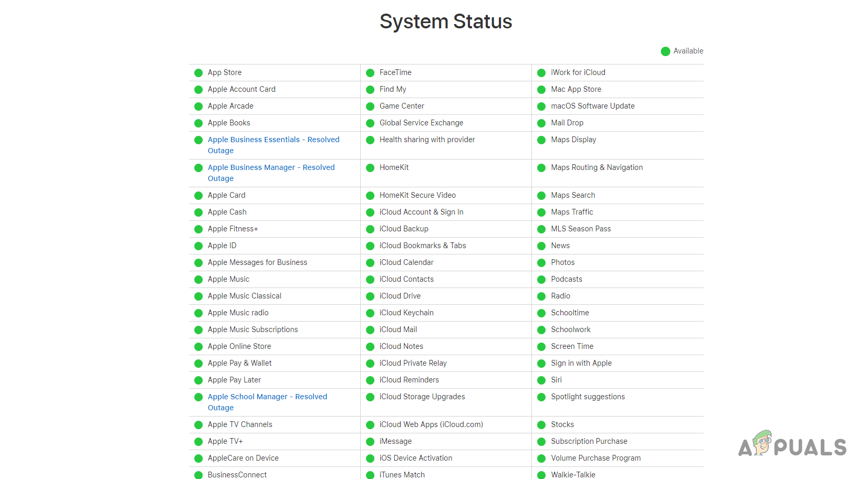
Task: Click the System Status page heading
Action: (446, 22)
